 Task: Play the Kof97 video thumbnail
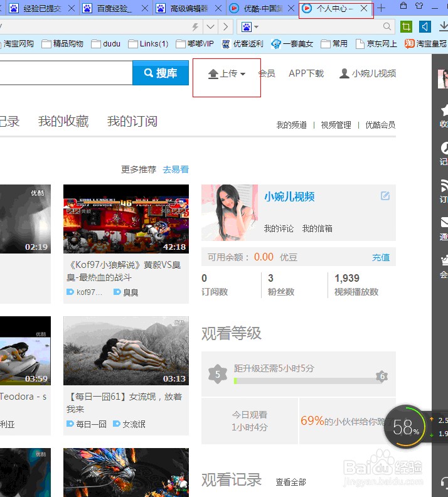(x=126, y=219)
